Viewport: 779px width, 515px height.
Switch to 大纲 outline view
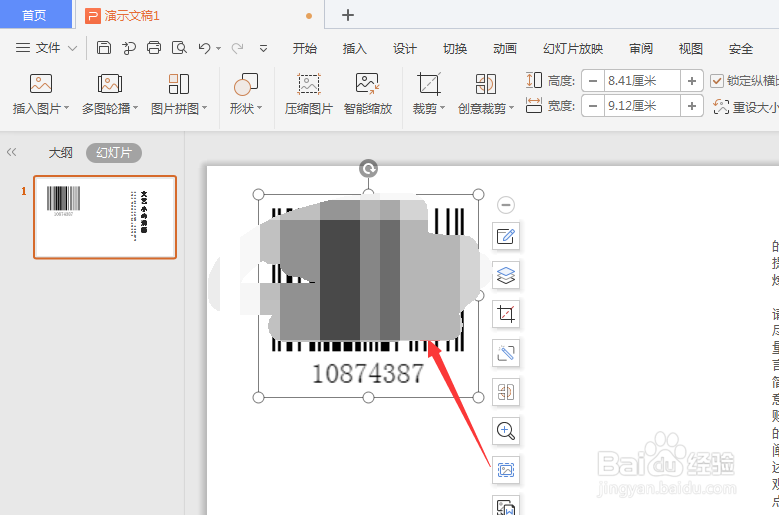pyautogui.click(x=61, y=152)
